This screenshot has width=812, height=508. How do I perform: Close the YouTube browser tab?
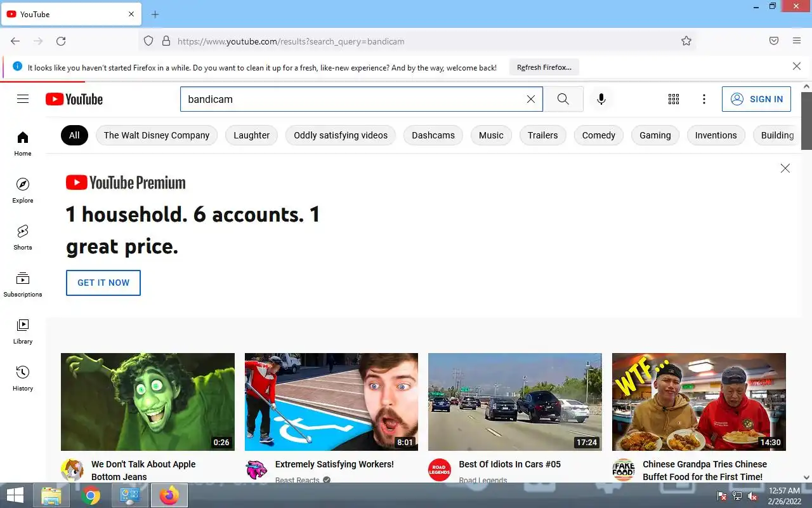(131, 14)
